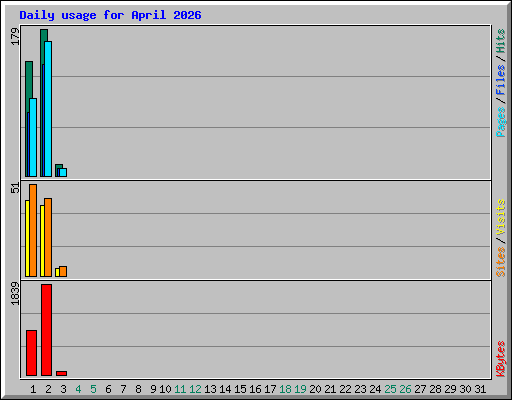Viewport: 512px width, 400px height.
Task: Click the cyan Pages bar for day 3
Action: click(x=63, y=172)
